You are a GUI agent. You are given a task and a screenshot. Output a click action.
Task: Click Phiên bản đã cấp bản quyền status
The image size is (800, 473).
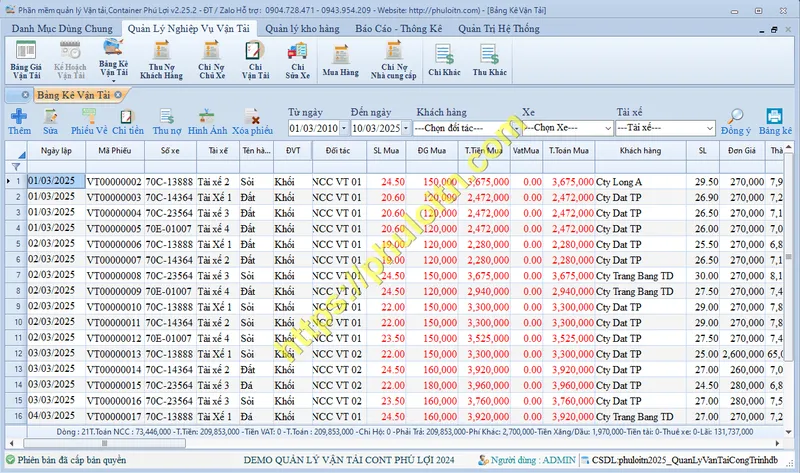tap(66, 460)
